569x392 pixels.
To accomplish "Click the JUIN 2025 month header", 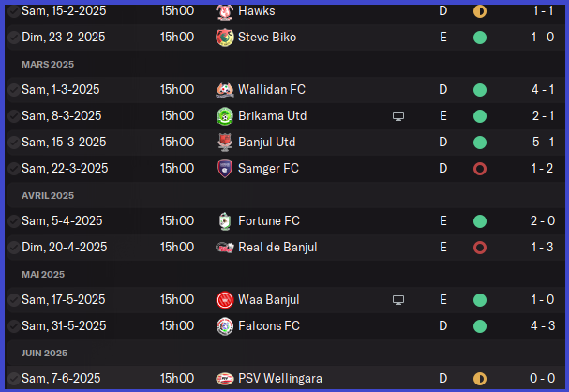I will tap(45, 353).
